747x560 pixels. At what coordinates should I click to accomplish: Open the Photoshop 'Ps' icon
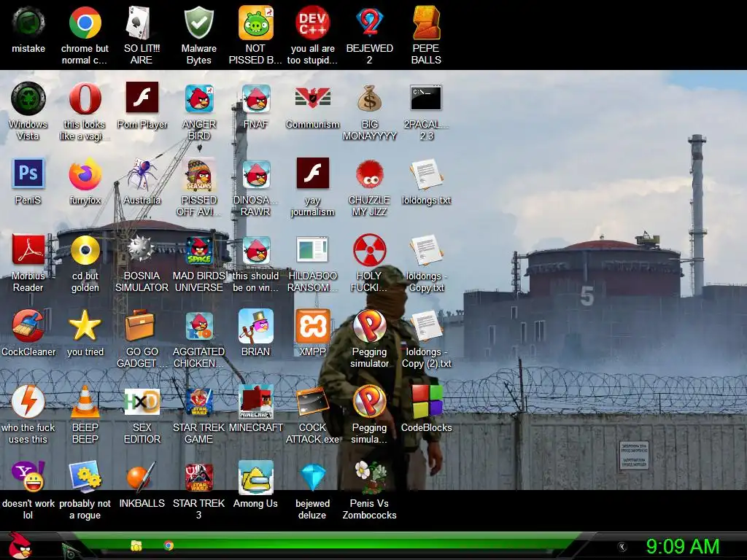pos(28,174)
